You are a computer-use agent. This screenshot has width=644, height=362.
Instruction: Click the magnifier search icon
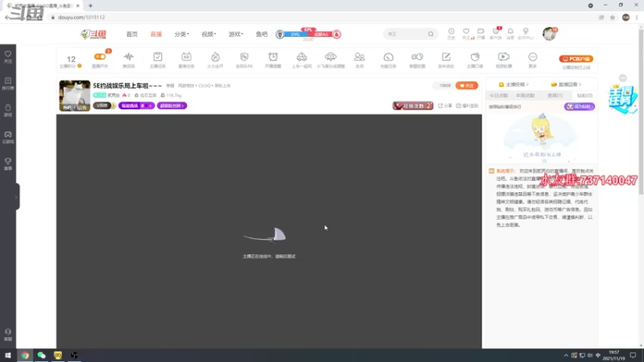coord(431,34)
